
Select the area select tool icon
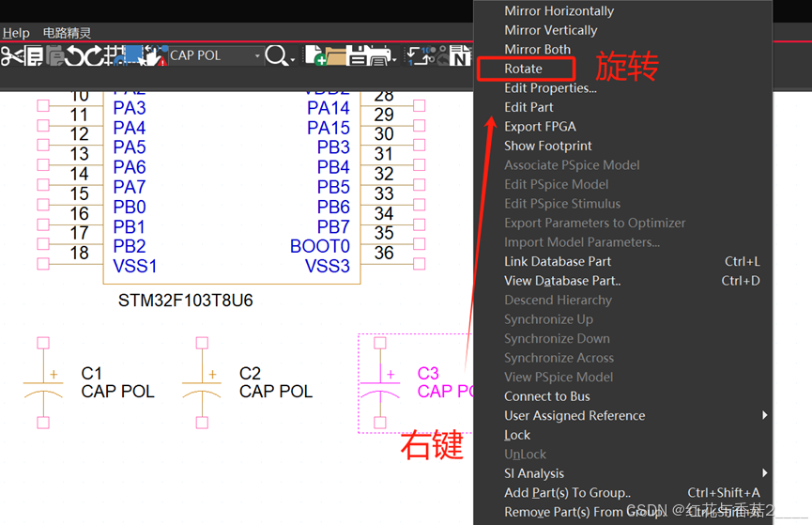coord(133,55)
